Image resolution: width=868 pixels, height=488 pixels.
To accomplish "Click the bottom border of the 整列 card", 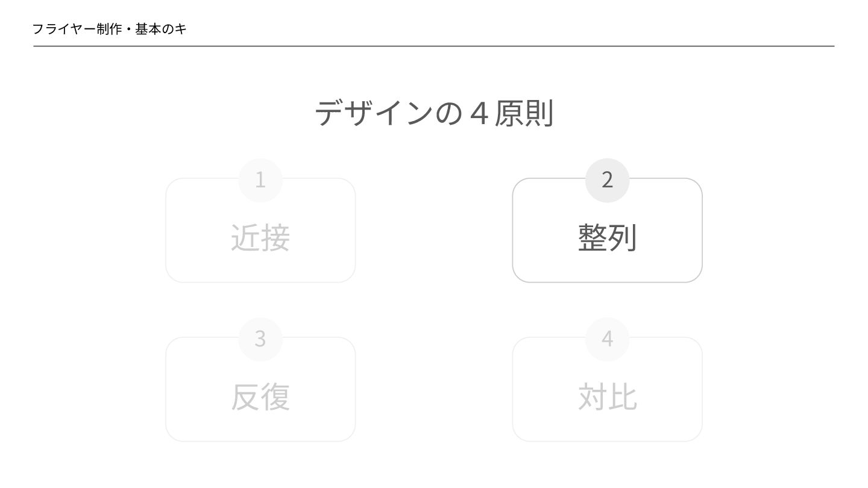I will click(x=607, y=282).
